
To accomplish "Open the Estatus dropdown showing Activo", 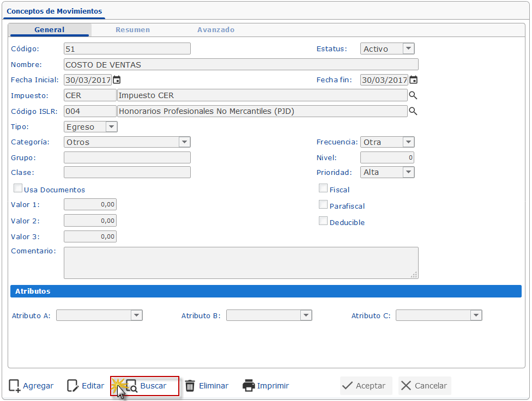I will tap(387, 49).
